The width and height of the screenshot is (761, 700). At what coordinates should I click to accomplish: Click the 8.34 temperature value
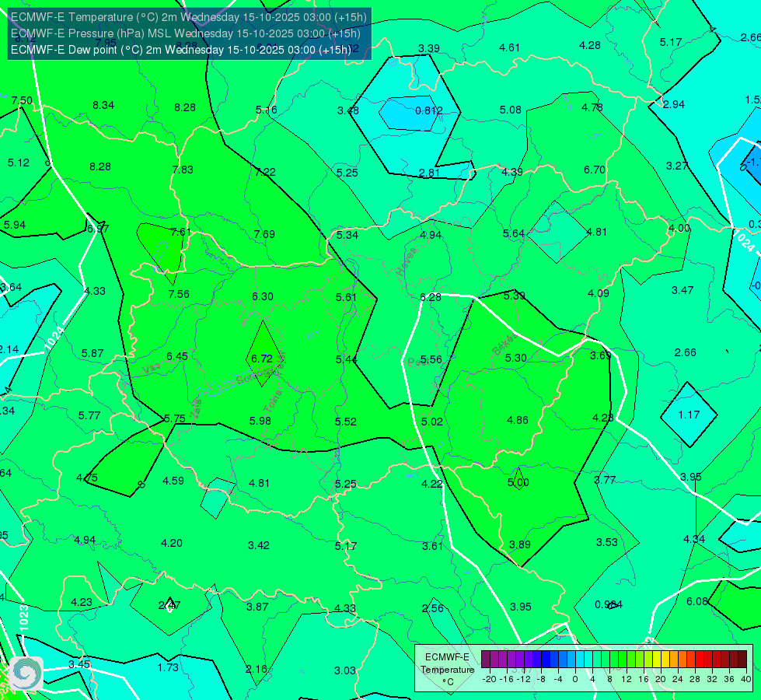pyautogui.click(x=103, y=106)
